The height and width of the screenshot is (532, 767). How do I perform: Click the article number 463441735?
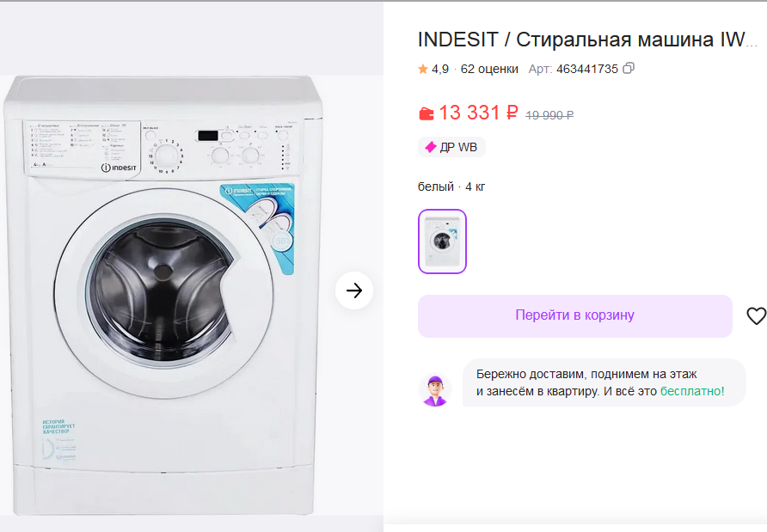pyautogui.click(x=587, y=69)
